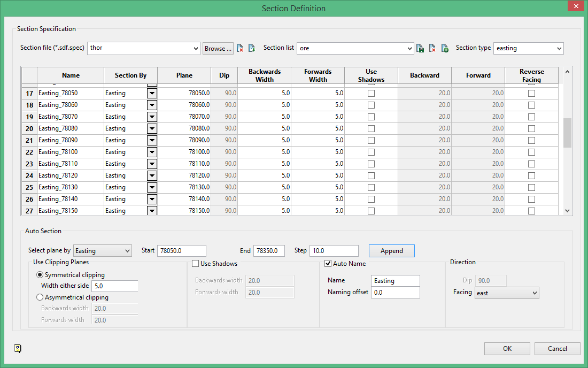The height and width of the screenshot is (368, 588).
Task: Open the help icon at bottom left
Action: click(x=18, y=349)
